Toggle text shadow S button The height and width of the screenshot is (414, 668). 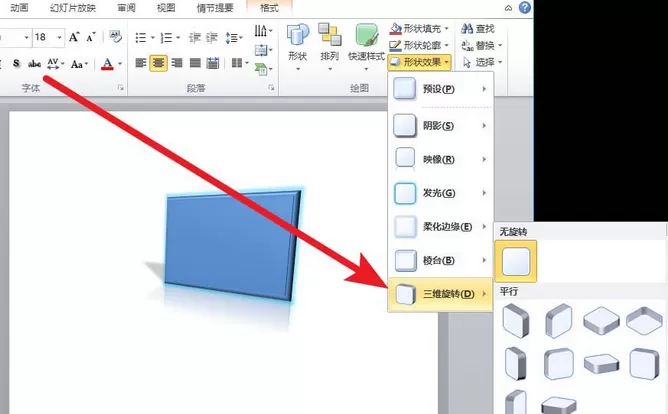click(16, 63)
